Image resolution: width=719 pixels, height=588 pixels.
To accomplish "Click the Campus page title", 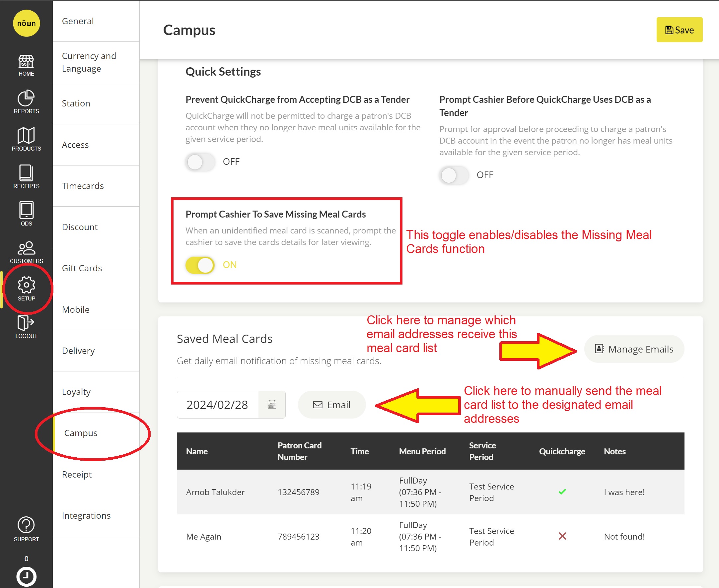I will click(189, 30).
